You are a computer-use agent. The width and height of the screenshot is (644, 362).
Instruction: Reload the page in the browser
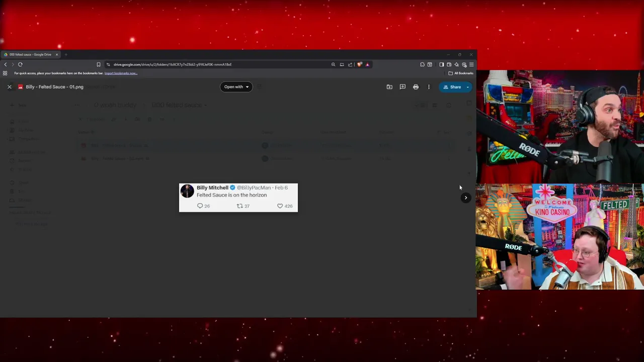click(20, 64)
